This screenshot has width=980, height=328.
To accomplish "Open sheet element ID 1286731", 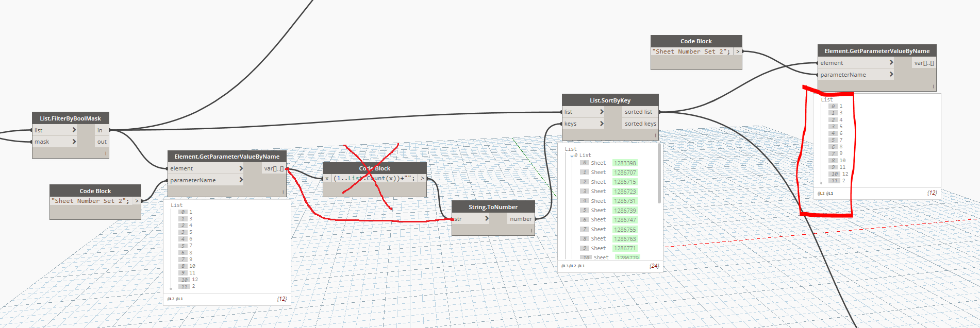I will (625, 201).
